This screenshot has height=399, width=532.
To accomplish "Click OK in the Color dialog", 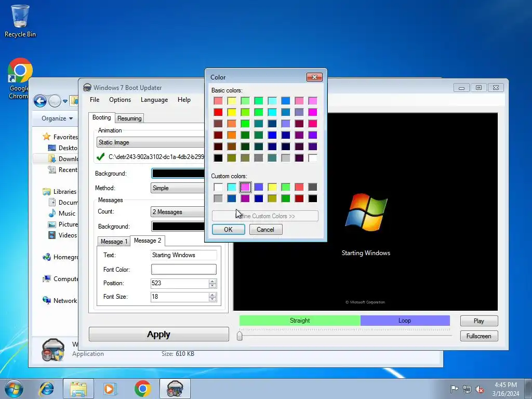I will click(x=229, y=230).
